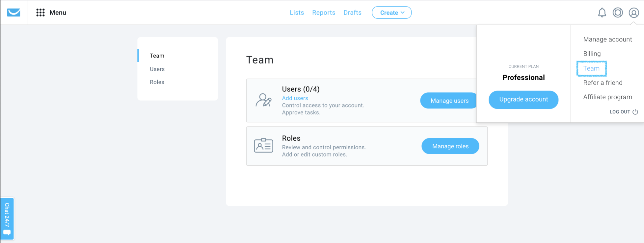
Task: Select Team in the left sidebar
Action: 157,56
